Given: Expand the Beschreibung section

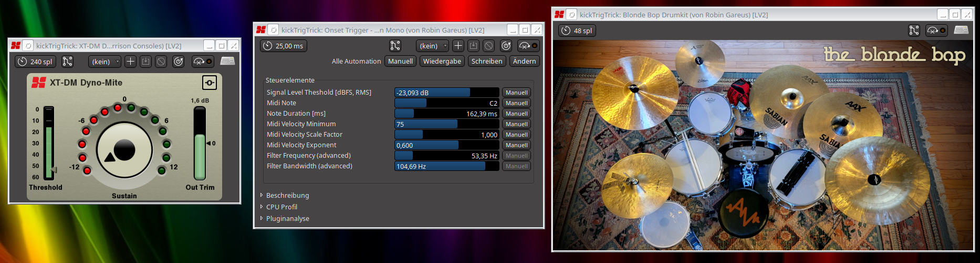Looking at the screenshot, I should pos(287,195).
